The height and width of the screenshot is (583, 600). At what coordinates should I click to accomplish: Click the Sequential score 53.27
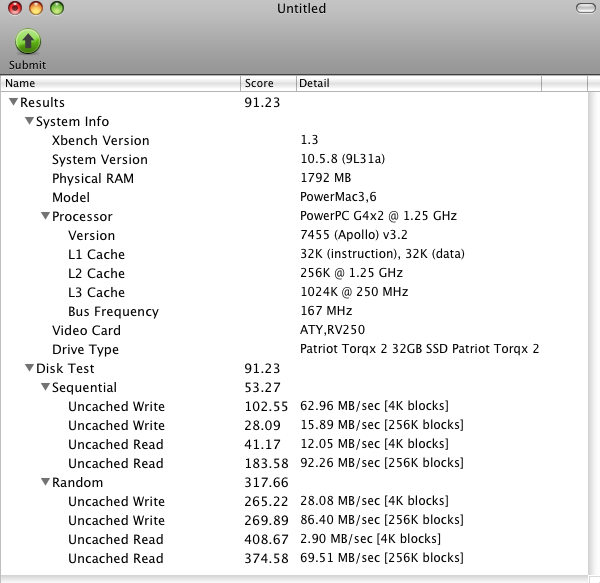(x=262, y=388)
